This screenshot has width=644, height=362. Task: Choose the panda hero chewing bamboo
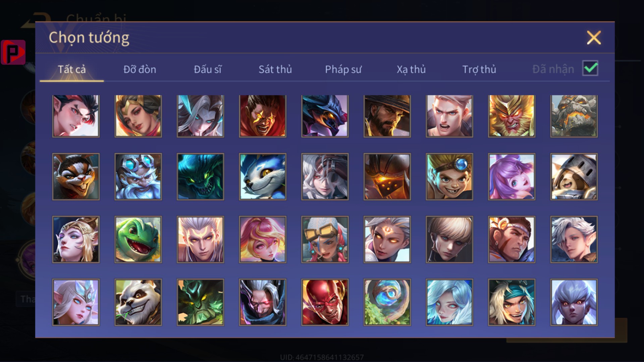(138, 302)
